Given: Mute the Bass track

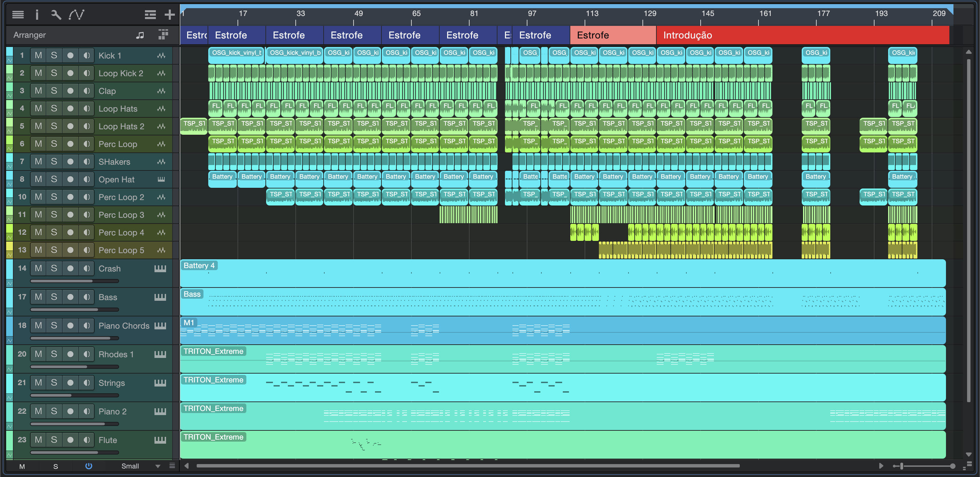Looking at the screenshot, I should [x=38, y=297].
